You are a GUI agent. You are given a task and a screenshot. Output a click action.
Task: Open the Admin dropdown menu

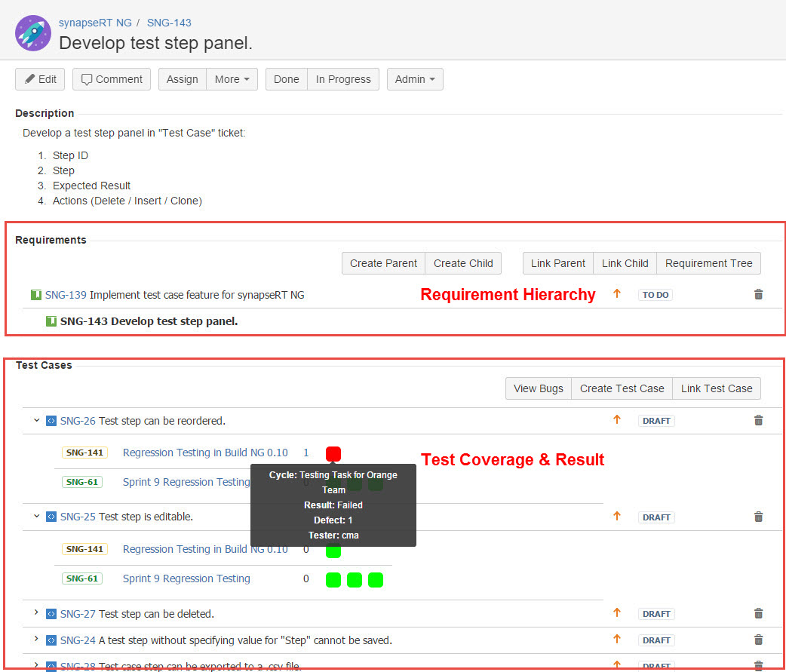tap(414, 79)
